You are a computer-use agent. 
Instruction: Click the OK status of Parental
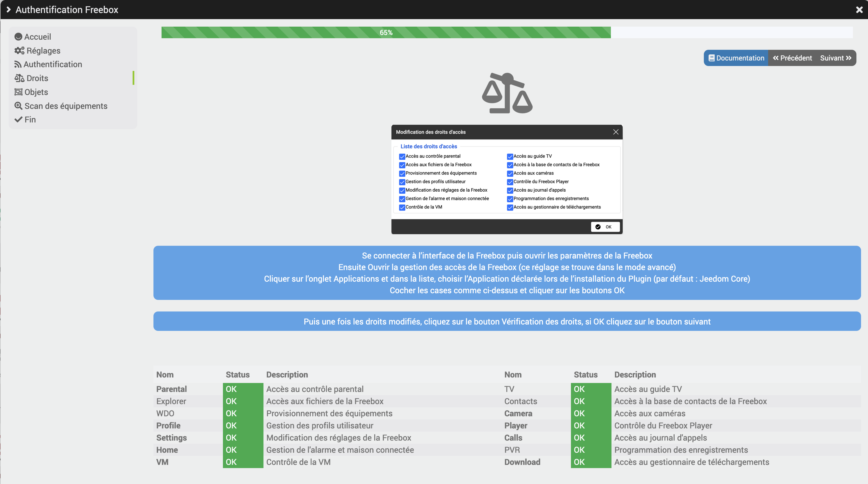pyautogui.click(x=243, y=389)
